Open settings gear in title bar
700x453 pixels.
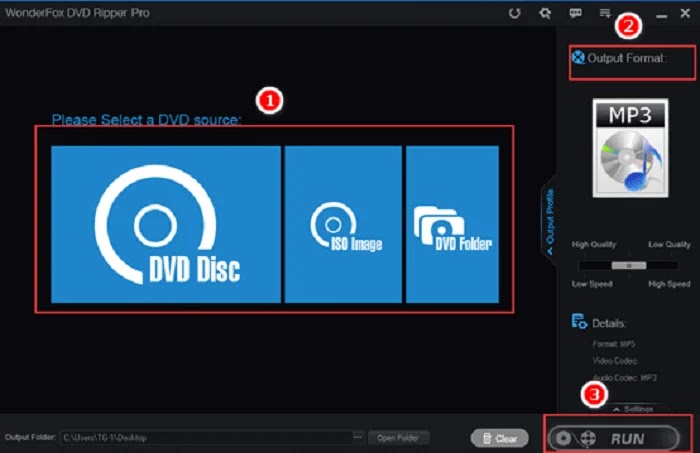(x=545, y=13)
